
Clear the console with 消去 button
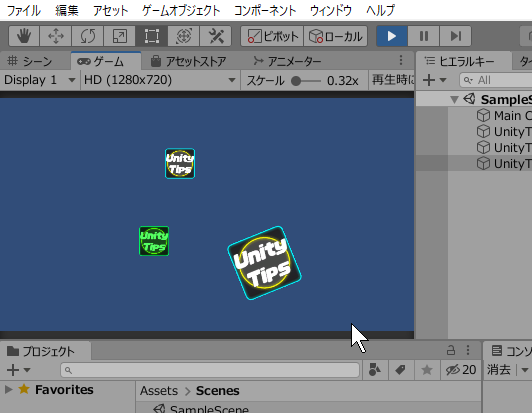499,370
